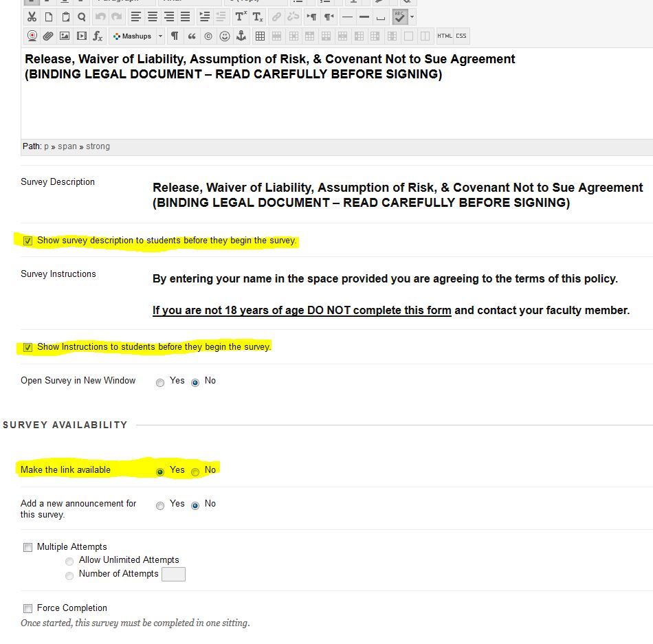Insert an emoticon with the smiley icon
Screen dimensions: 653x644
[x=224, y=36]
